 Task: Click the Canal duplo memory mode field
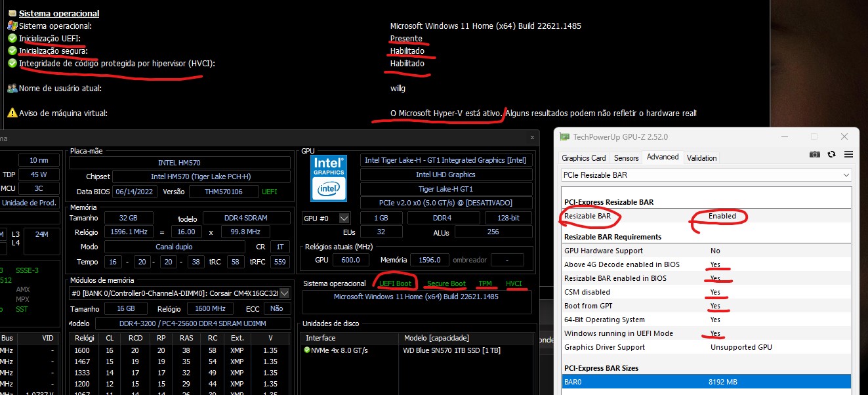[x=174, y=247]
